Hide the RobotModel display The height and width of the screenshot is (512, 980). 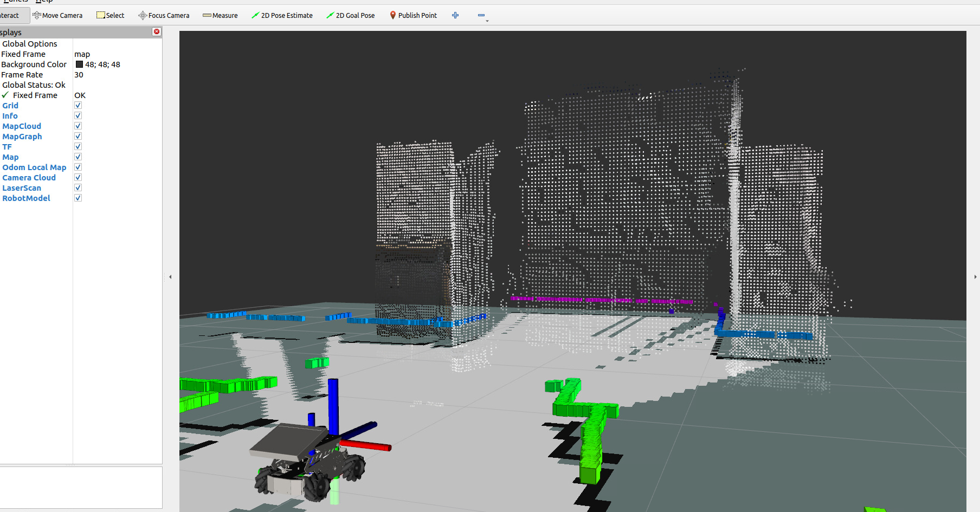[x=78, y=198]
